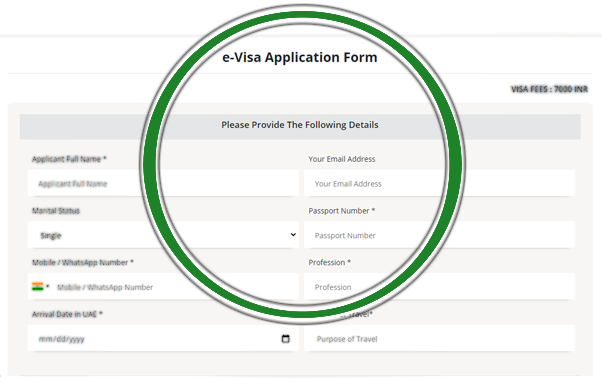Select the Single marital status combo box
Viewport: 602px width, 384px height.
(163, 235)
